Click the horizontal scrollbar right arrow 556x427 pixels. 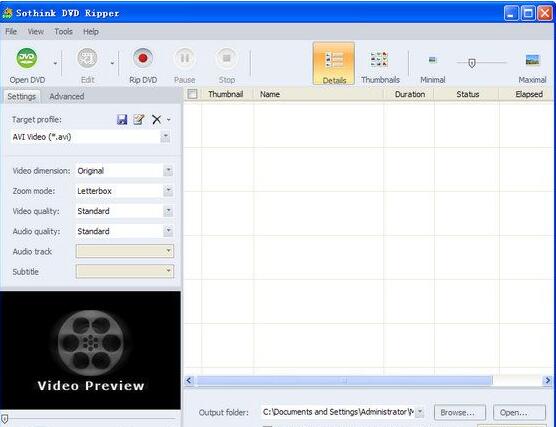point(547,381)
